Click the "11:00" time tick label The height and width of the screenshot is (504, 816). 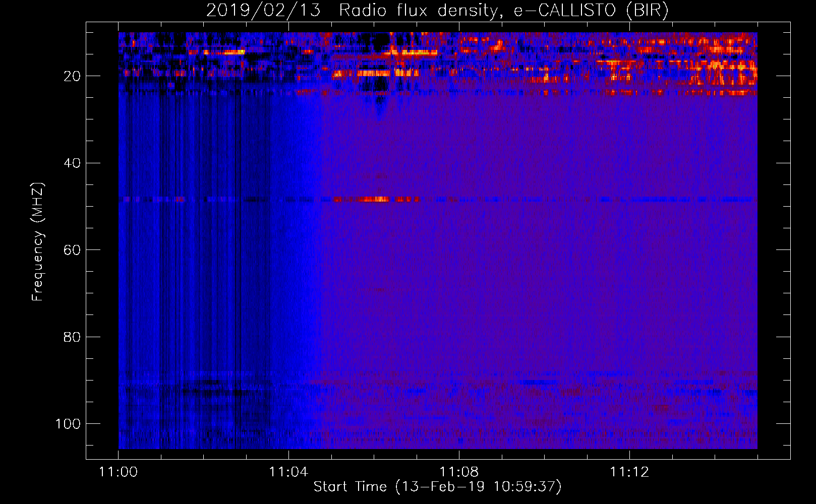click(119, 472)
